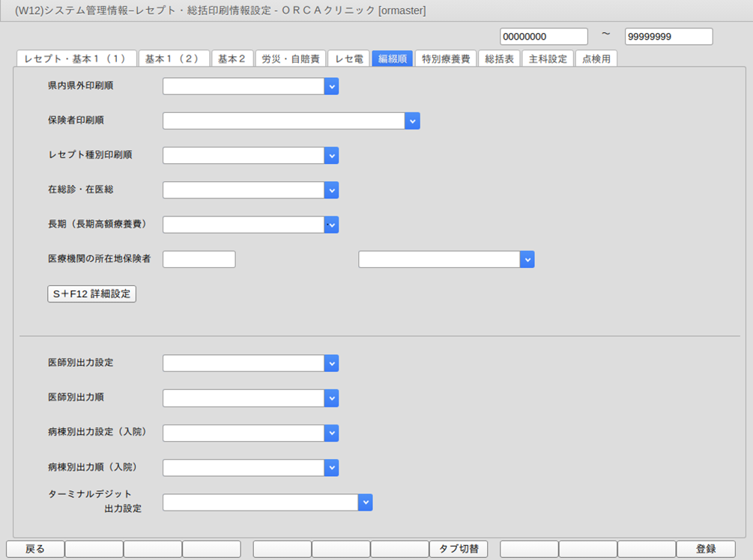Go to the 特別療養費 tab

[x=446, y=58]
